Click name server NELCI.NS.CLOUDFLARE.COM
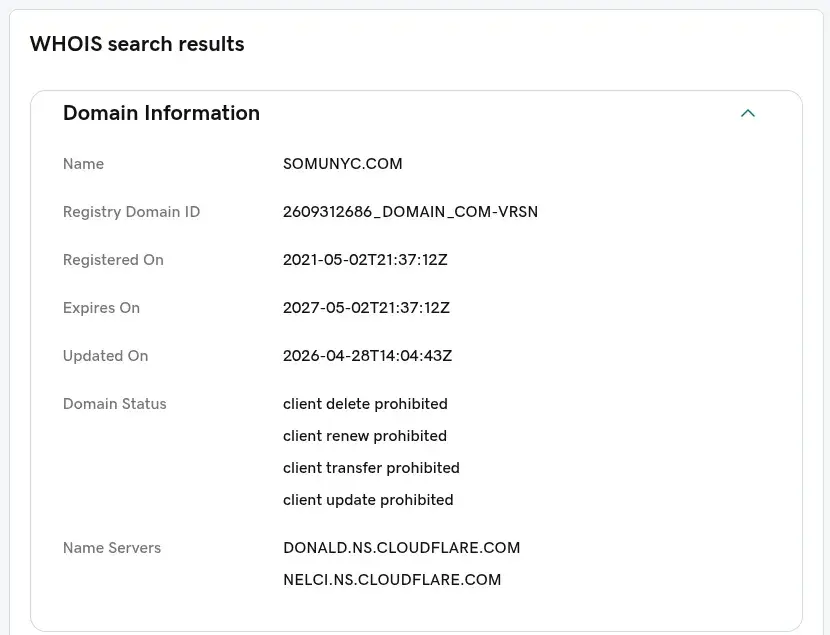Screen dimensions: 830x635 click(392, 579)
